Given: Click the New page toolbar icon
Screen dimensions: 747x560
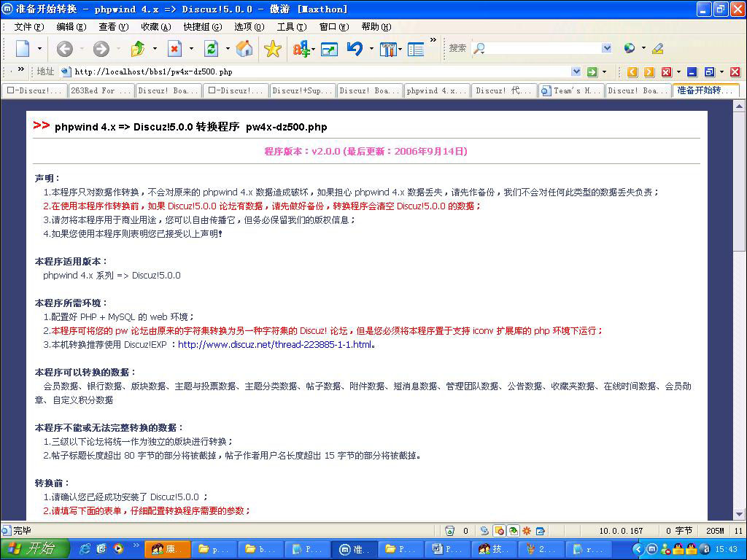Looking at the screenshot, I should pyautogui.click(x=23, y=49).
